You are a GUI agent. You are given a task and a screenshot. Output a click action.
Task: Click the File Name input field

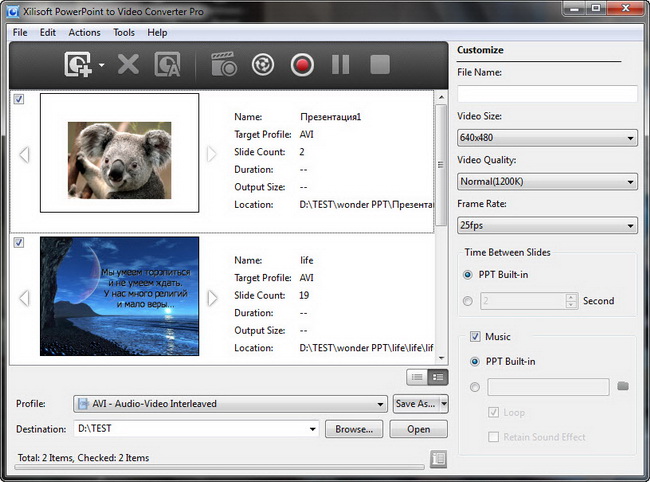(547, 94)
